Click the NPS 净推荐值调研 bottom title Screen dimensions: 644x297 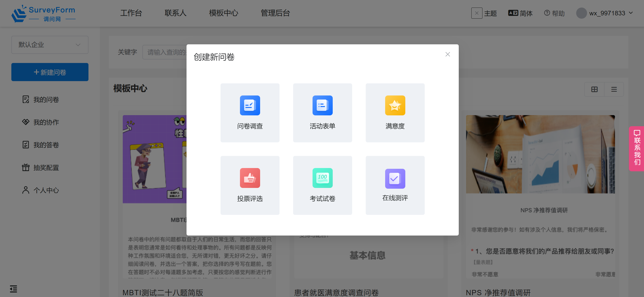(498, 292)
